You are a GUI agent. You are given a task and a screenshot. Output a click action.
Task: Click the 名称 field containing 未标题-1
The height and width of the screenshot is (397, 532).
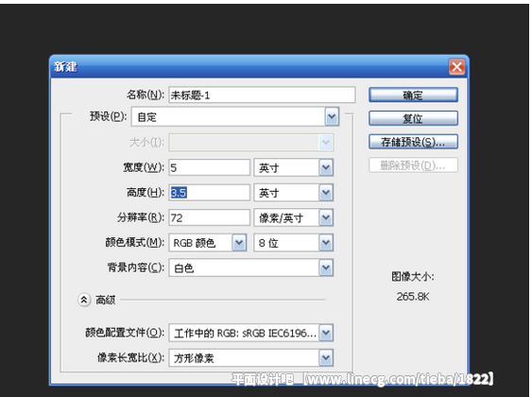point(262,95)
